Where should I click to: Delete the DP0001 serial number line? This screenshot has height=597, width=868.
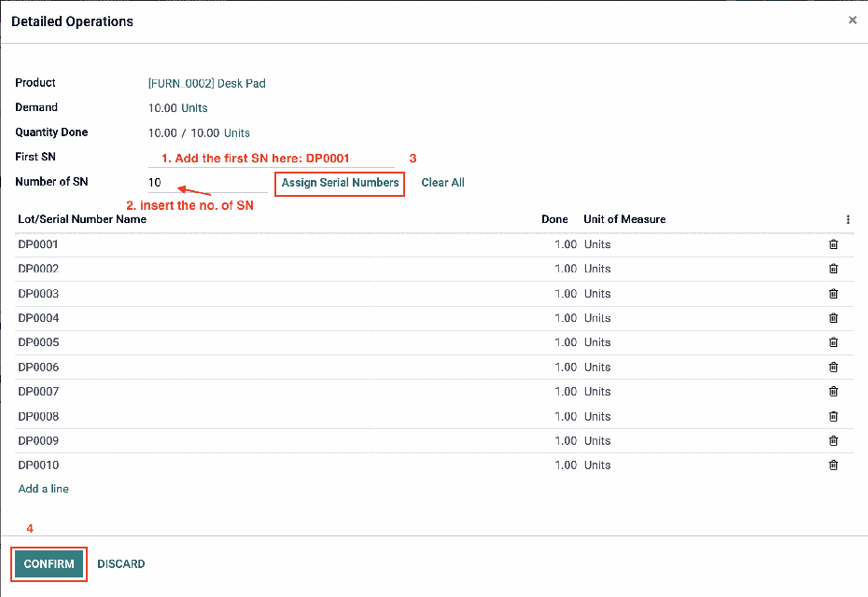click(833, 244)
